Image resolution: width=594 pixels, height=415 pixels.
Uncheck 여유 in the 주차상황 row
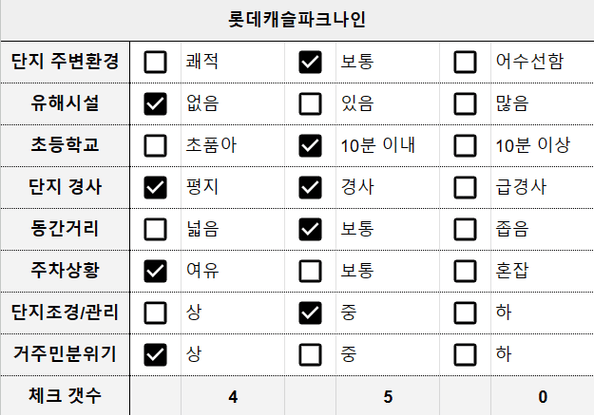click(155, 271)
